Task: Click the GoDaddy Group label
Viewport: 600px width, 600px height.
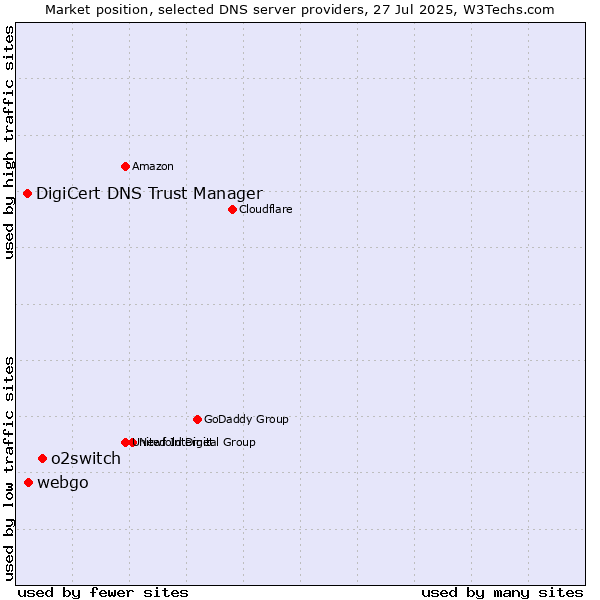Action: pyautogui.click(x=246, y=419)
